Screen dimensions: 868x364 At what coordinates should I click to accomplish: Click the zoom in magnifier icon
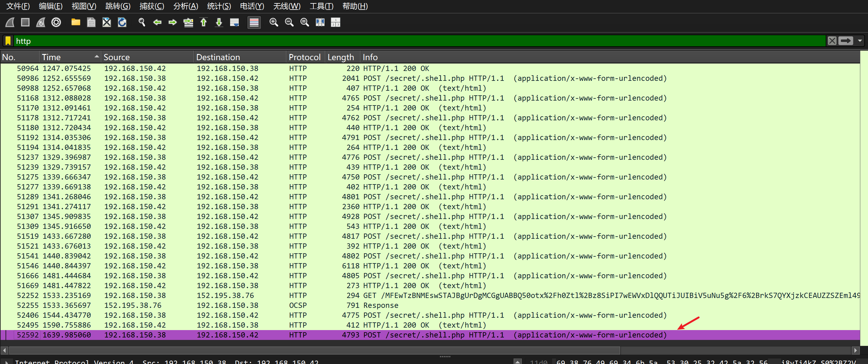pos(274,22)
